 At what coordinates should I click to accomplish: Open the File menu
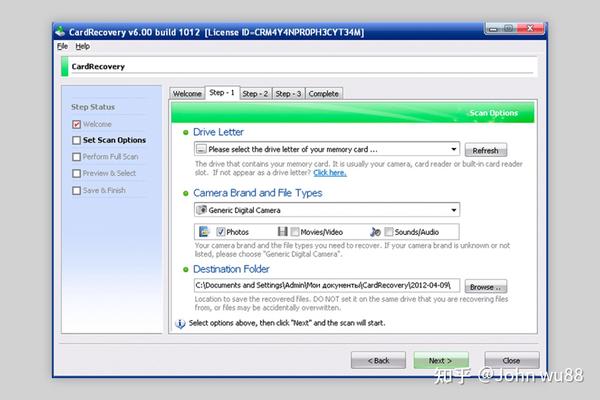click(62, 46)
